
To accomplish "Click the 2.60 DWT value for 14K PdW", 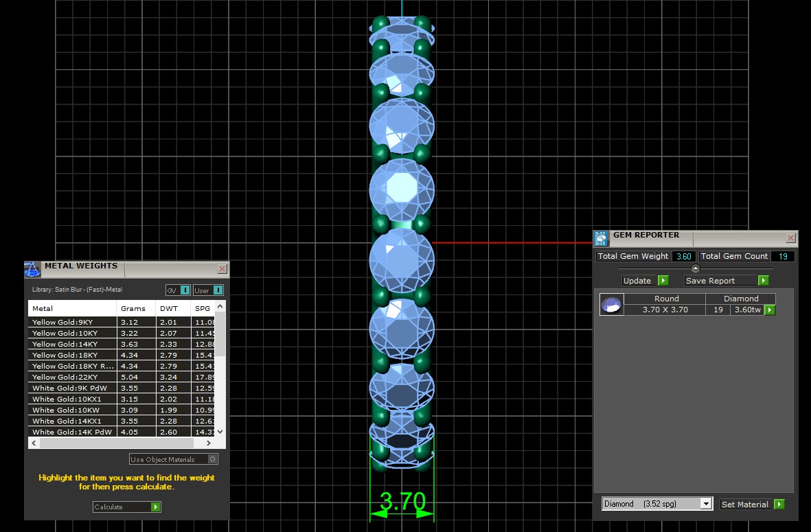I will [x=169, y=432].
